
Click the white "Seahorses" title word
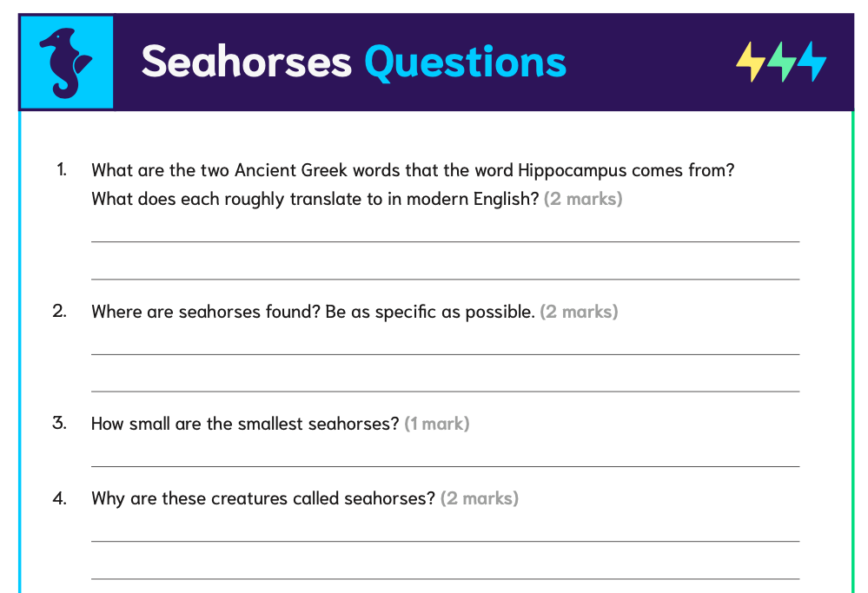pyautogui.click(x=246, y=62)
